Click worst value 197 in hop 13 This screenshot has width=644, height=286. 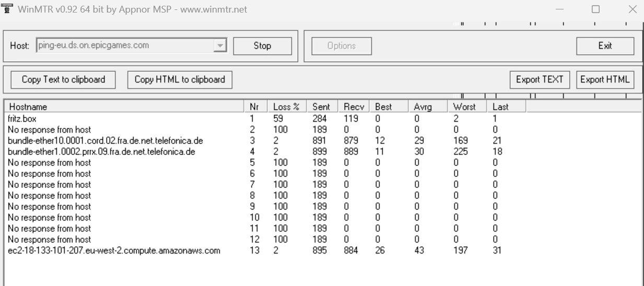460,250
